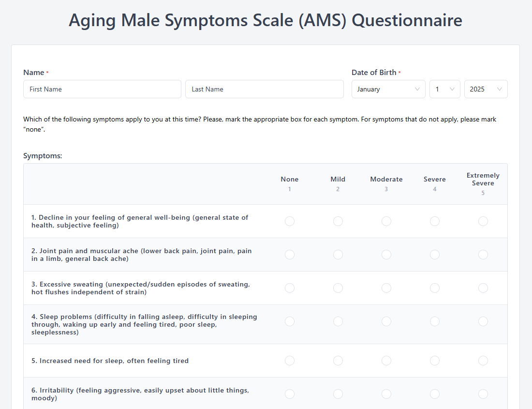This screenshot has height=409, width=532.
Task: Select Mild for excessive sweating
Action: [x=338, y=288]
